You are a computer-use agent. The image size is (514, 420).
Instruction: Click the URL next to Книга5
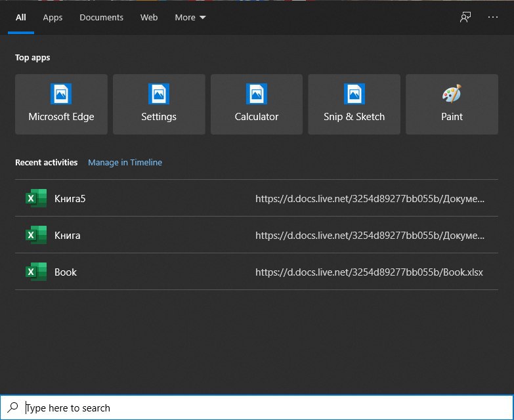click(x=370, y=199)
